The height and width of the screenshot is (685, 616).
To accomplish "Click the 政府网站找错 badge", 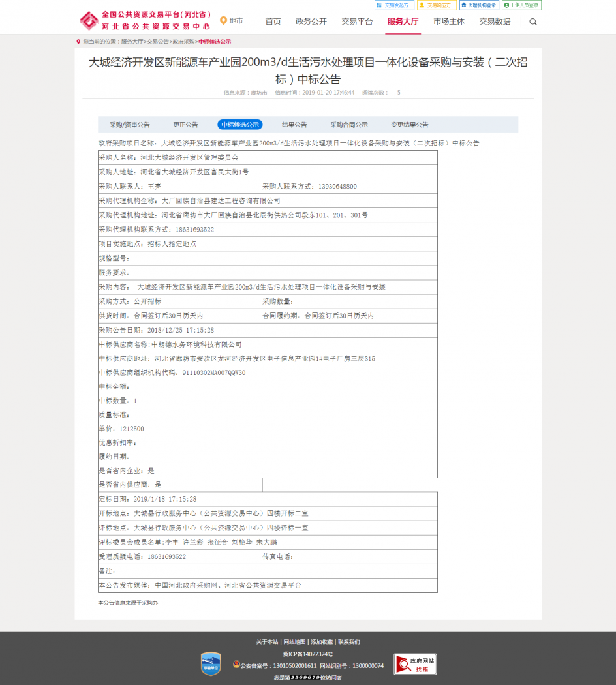I will point(415,664).
